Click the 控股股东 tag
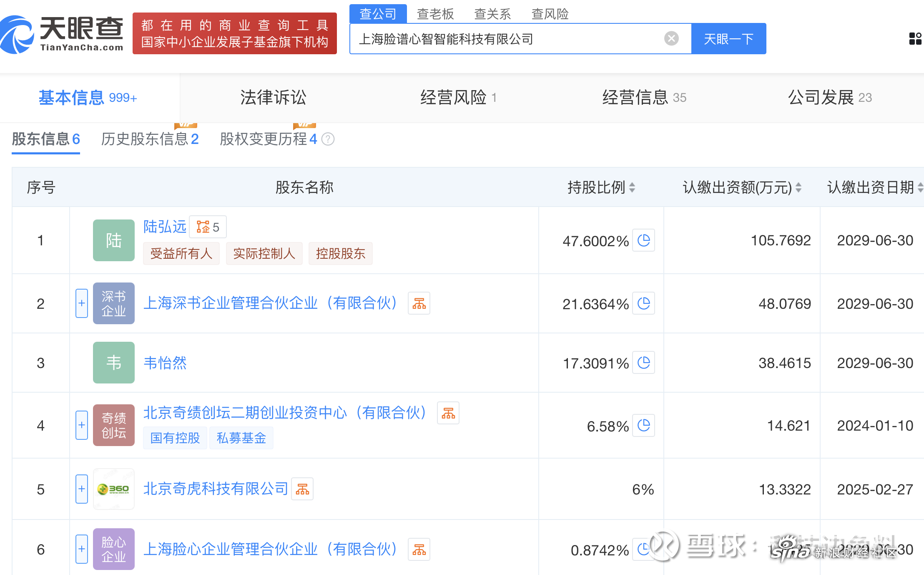This screenshot has width=924, height=575. point(340,253)
